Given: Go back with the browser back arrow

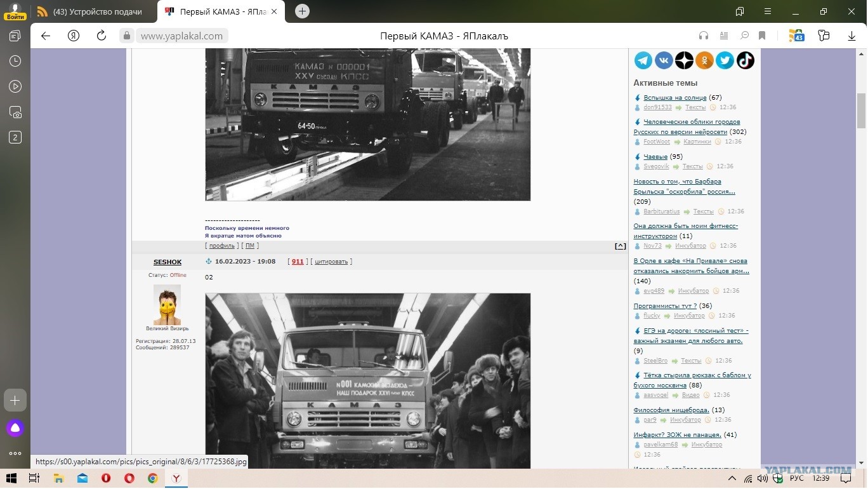Looking at the screenshot, I should pyautogui.click(x=46, y=36).
